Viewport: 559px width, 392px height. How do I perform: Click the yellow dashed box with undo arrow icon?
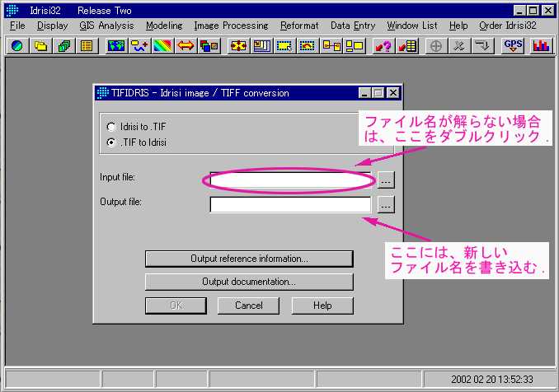[308, 46]
